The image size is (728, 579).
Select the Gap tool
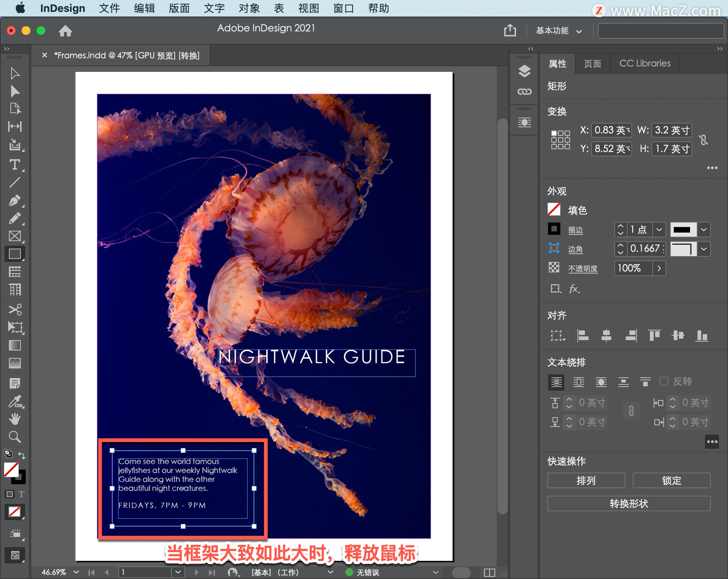[15, 126]
